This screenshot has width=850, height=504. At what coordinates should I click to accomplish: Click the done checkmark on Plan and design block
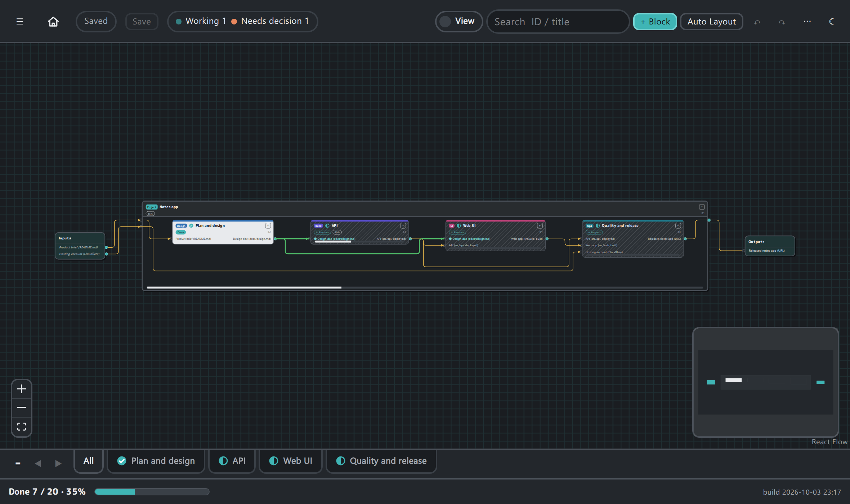point(191,226)
